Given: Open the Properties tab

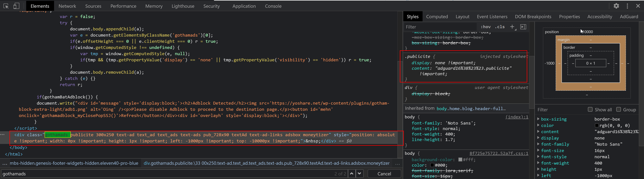Looking at the screenshot, I should click(569, 16).
